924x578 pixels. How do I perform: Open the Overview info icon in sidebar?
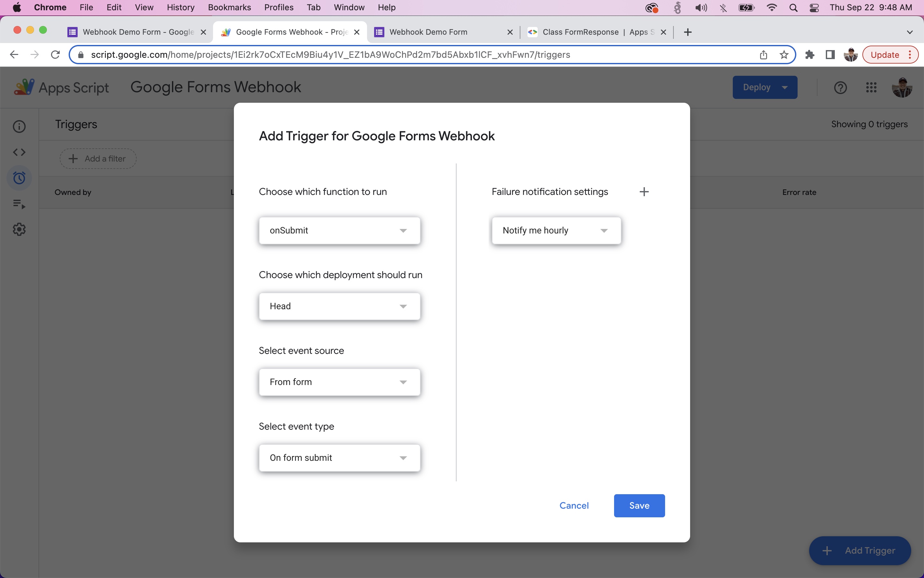click(x=19, y=127)
